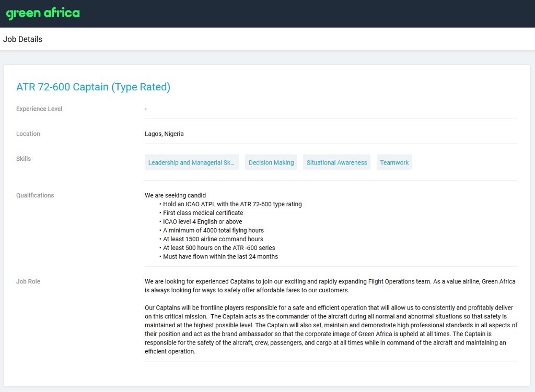The width and height of the screenshot is (535, 392).
Task: Click the Lagos, Nigeria location value
Action: coord(164,134)
